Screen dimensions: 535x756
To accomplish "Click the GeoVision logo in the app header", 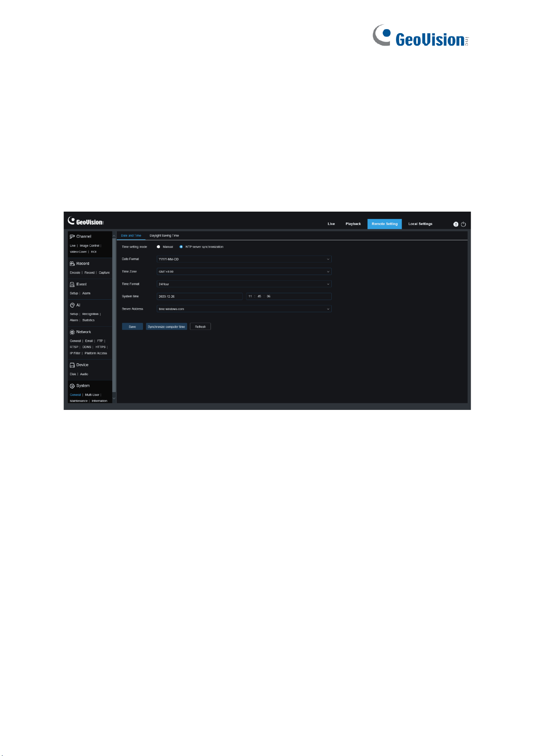I will click(x=86, y=221).
